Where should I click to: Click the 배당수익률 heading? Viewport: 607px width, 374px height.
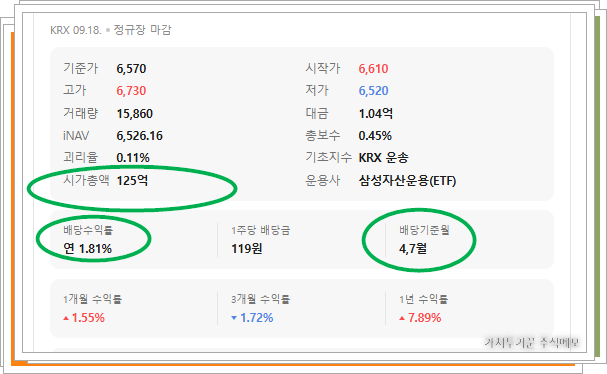[88, 230]
